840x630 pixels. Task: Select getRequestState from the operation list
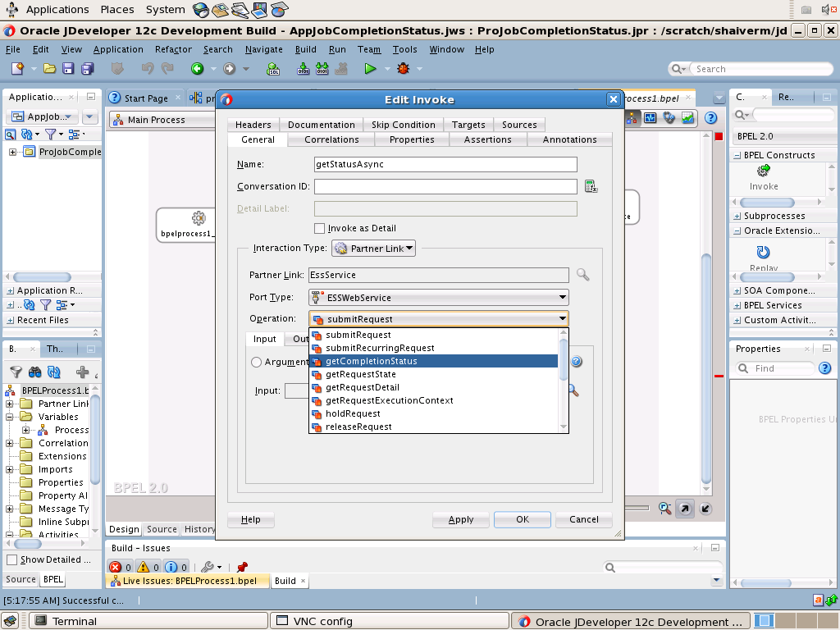[x=360, y=374]
